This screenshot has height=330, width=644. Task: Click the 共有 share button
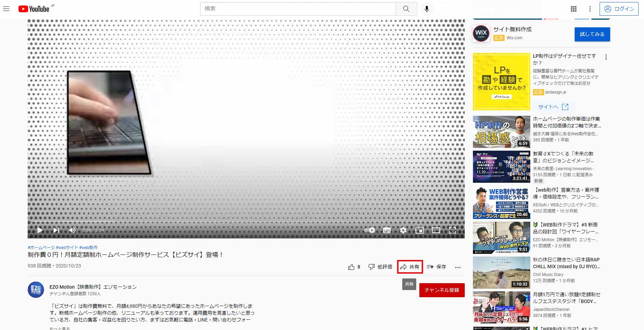[x=410, y=267]
